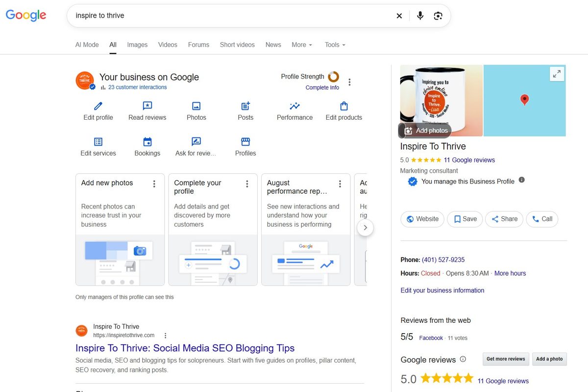Switch to the Videos tab
Screen dimensions: 588x392
pyautogui.click(x=168, y=45)
